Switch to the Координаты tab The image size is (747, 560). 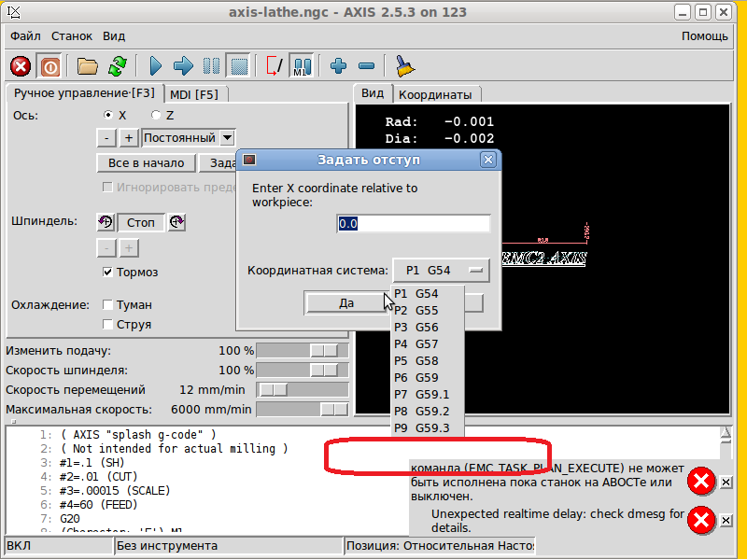click(x=435, y=95)
